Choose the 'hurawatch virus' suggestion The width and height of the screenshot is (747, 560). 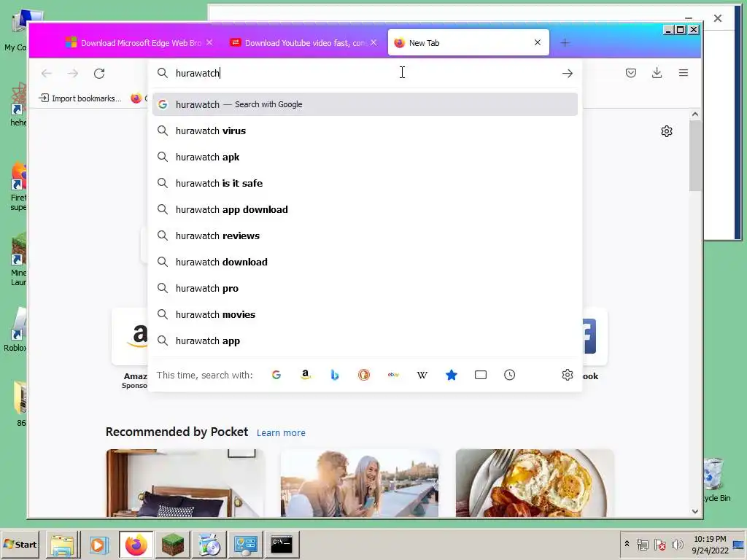[365, 131]
